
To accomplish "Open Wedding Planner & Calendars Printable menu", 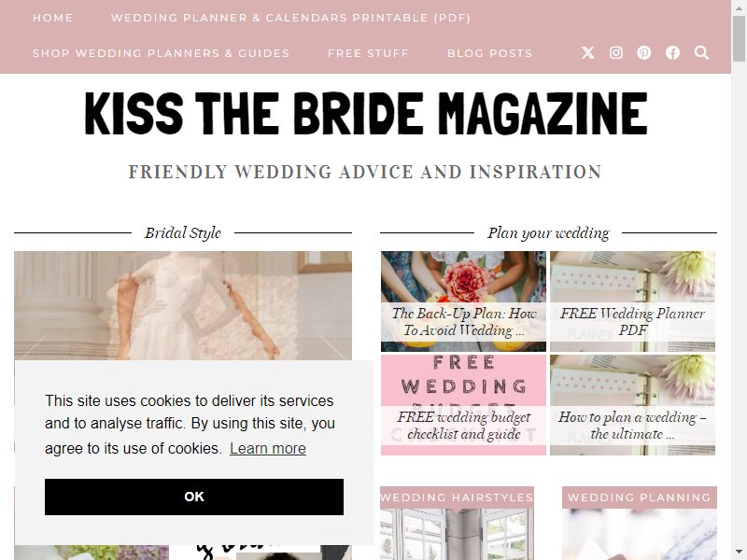I will click(x=290, y=18).
